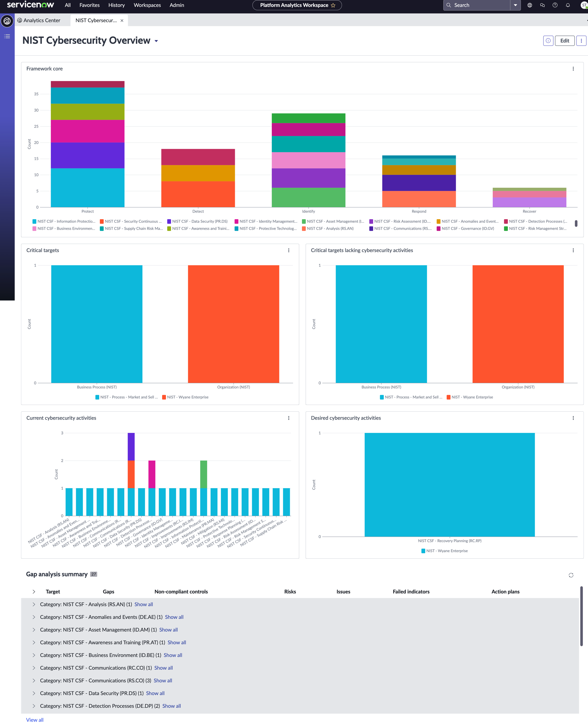
Task: Open the notifications bell
Action: pos(568,5)
